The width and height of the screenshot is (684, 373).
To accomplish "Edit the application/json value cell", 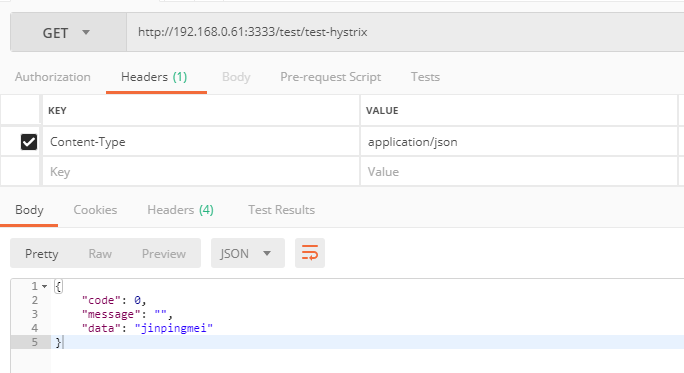I will tap(519, 142).
